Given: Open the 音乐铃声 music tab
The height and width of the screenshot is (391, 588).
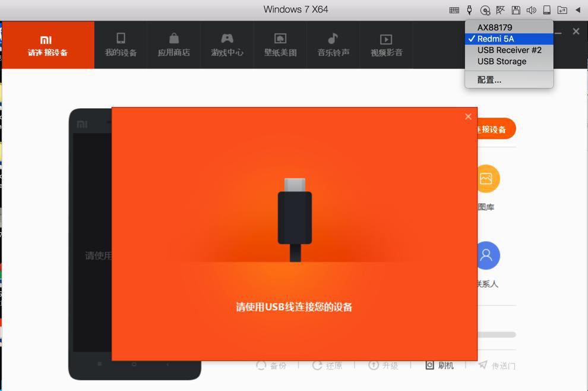Looking at the screenshot, I should pos(333,45).
